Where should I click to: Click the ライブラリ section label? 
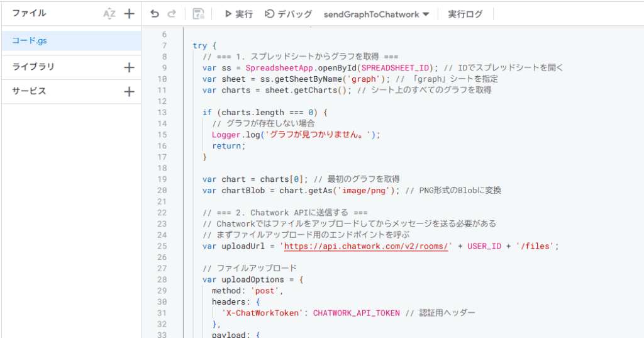pyautogui.click(x=33, y=67)
